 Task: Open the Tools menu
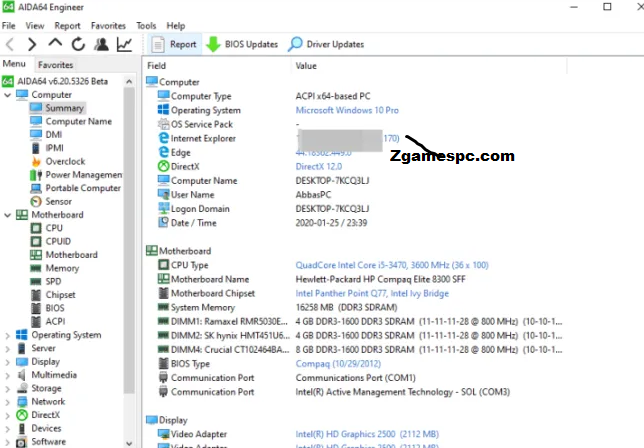(146, 25)
